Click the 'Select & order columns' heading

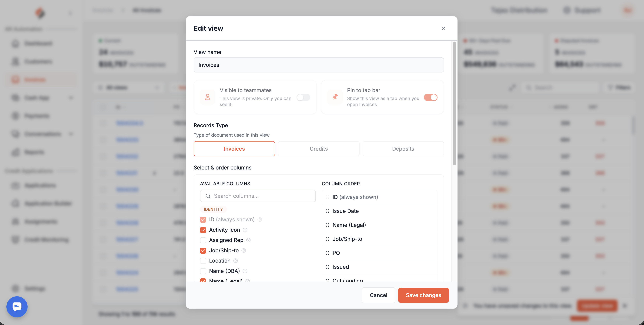[223, 167]
